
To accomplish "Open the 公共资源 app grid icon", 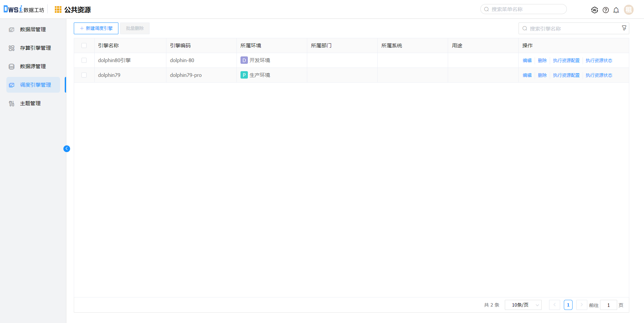I will [58, 10].
